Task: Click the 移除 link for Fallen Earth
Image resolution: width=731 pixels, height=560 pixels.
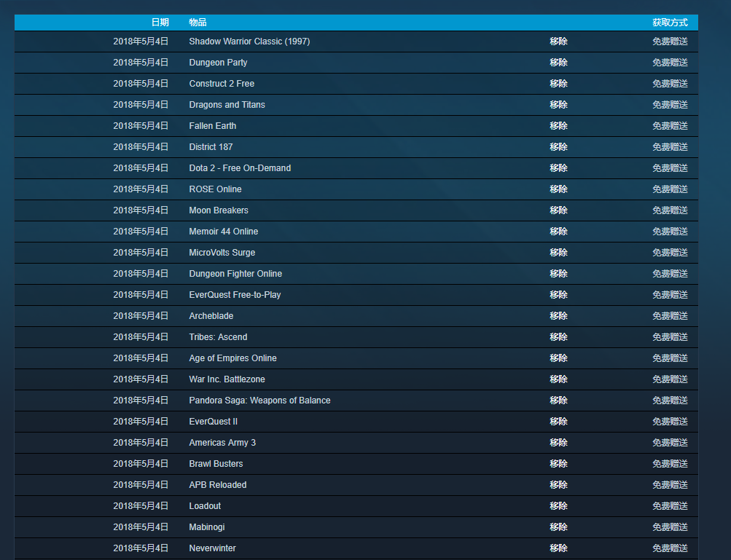Action: click(558, 126)
